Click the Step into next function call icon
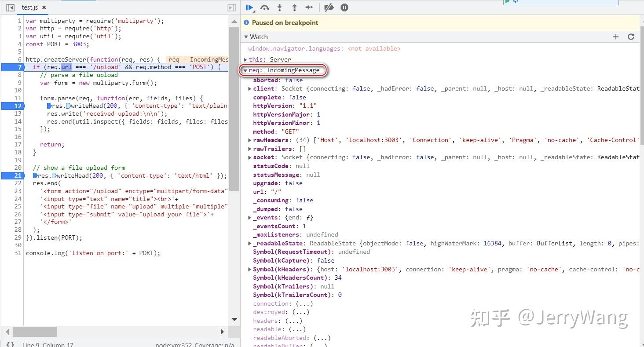 point(279,7)
